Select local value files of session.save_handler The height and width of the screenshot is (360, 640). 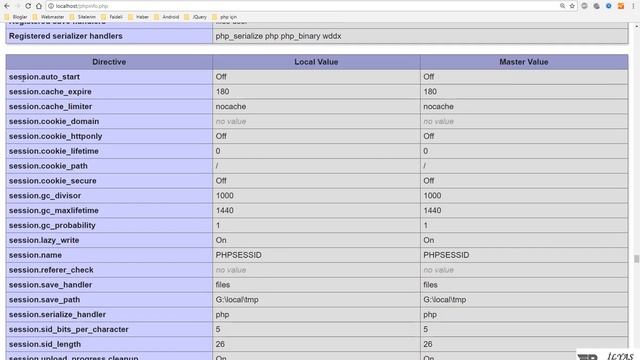(x=223, y=285)
